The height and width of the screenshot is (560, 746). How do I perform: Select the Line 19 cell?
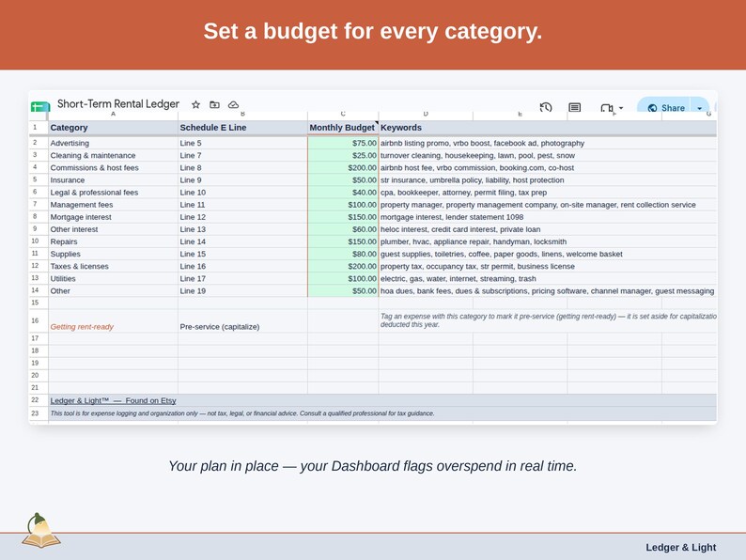coord(242,291)
